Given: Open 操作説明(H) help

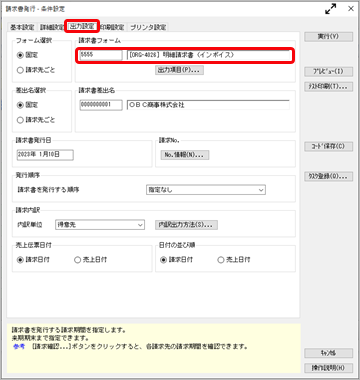Looking at the screenshot, I should click(328, 368).
